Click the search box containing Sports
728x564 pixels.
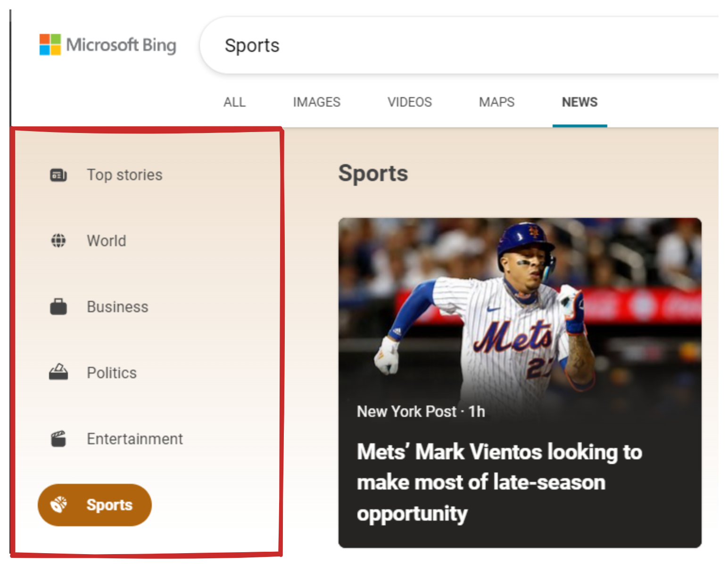(460, 45)
